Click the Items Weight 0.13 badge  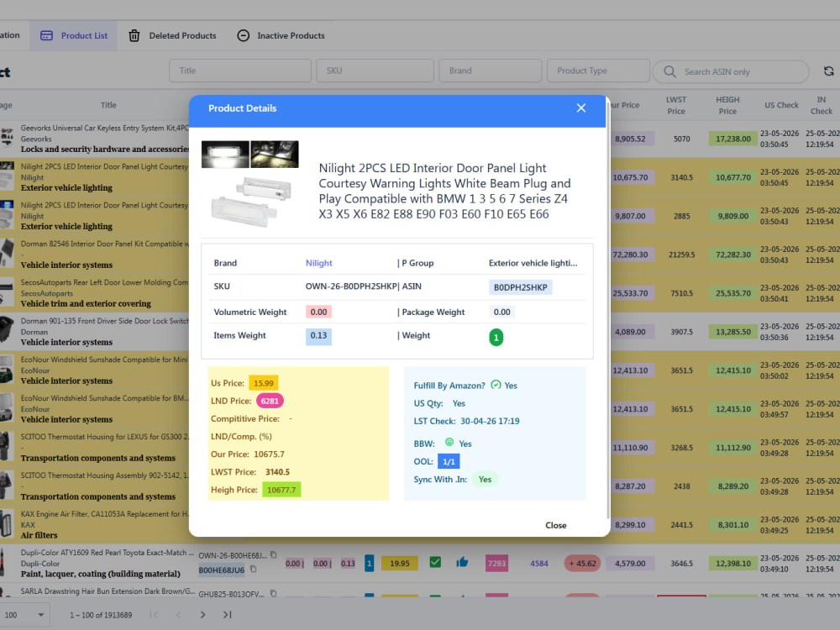(x=318, y=336)
